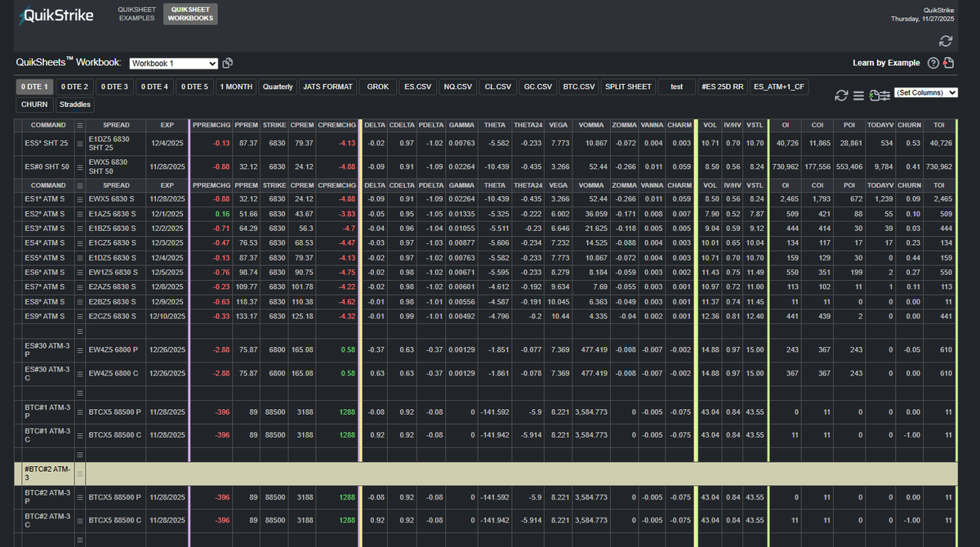
Task: Open the test sheet tab
Action: pos(676,87)
